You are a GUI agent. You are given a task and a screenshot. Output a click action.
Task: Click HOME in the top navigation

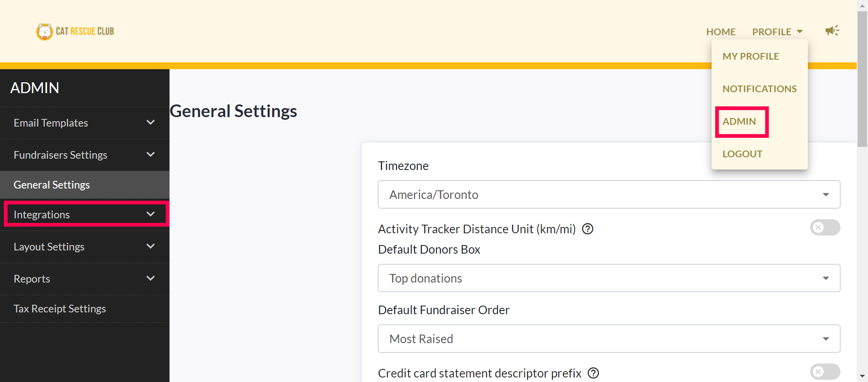(x=720, y=32)
